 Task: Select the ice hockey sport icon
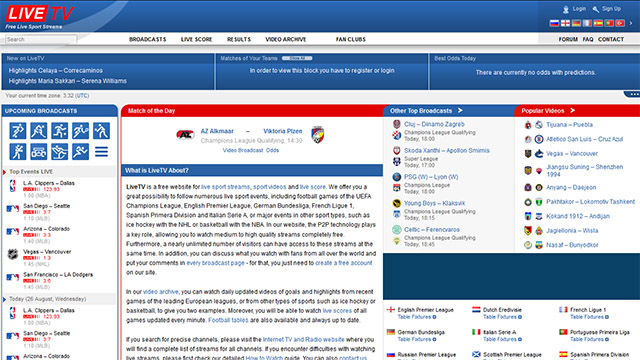pos(38,131)
